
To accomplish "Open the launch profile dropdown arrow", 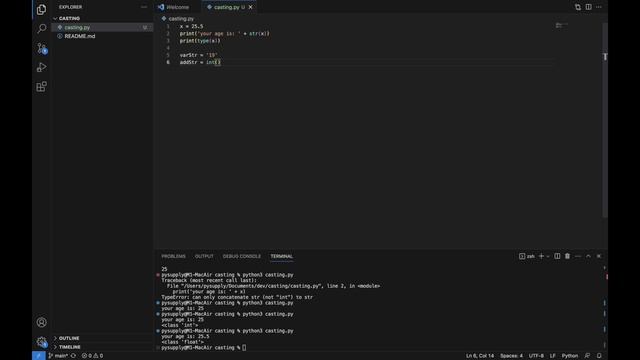I will point(548,256).
